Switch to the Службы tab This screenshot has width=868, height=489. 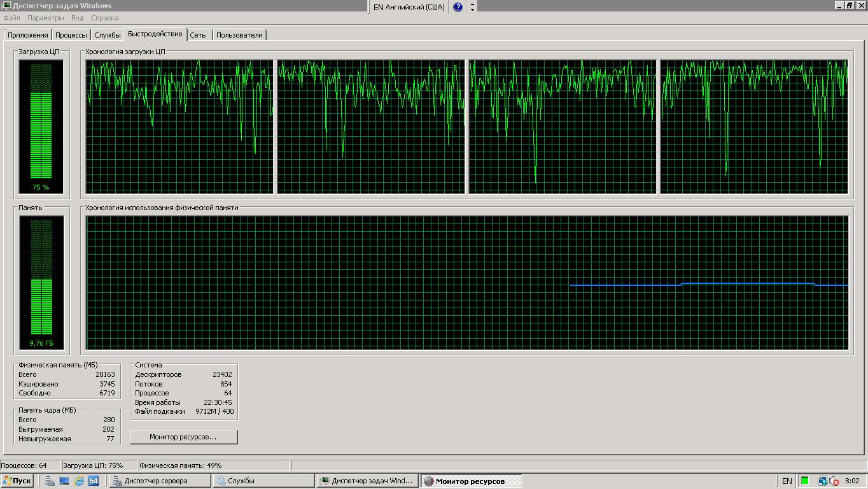tap(108, 35)
